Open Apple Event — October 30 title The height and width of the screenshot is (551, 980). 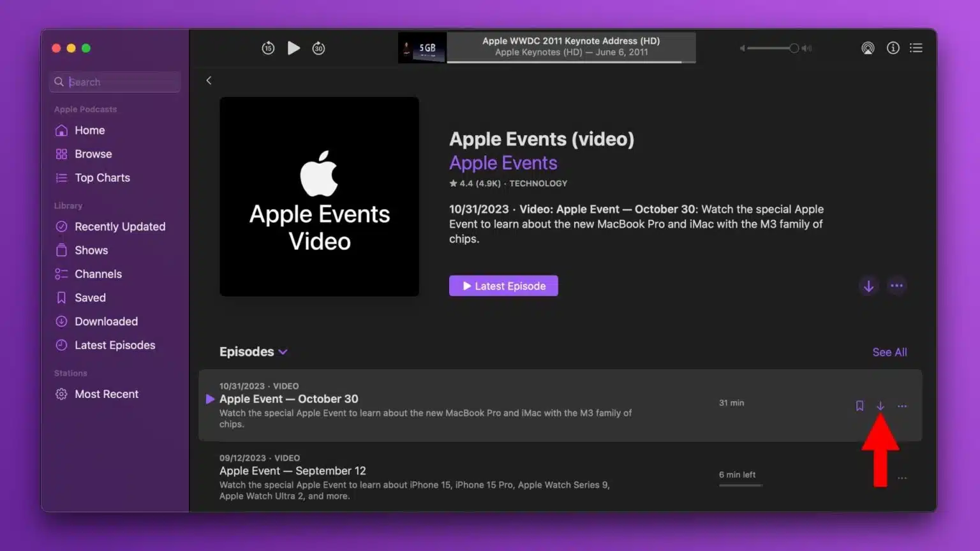(x=289, y=399)
